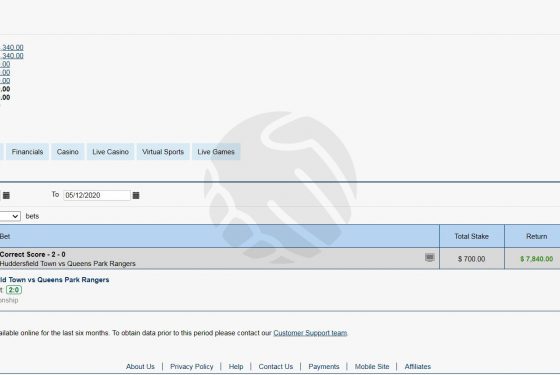This screenshot has width=560, height=375.
Task: Open the Financials tab
Action: point(27,152)
